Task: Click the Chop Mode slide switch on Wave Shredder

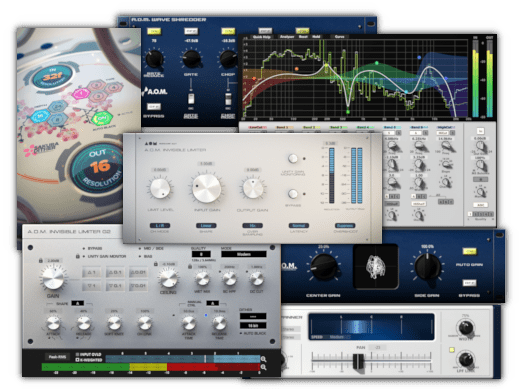Action: click(228, 99)
